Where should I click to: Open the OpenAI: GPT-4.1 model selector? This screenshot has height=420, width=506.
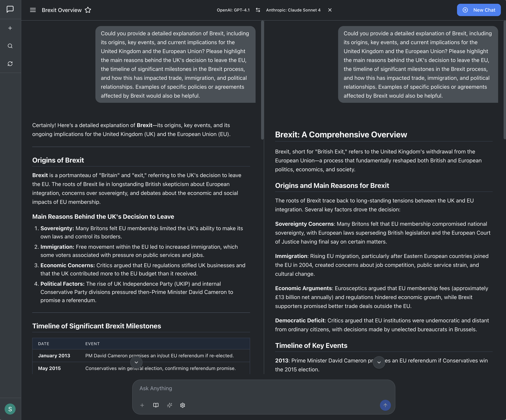click(x=233, y=10)
